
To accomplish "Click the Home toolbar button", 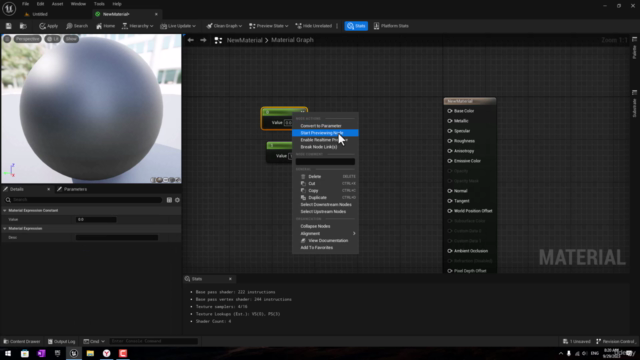I will [x=105, y=26].
